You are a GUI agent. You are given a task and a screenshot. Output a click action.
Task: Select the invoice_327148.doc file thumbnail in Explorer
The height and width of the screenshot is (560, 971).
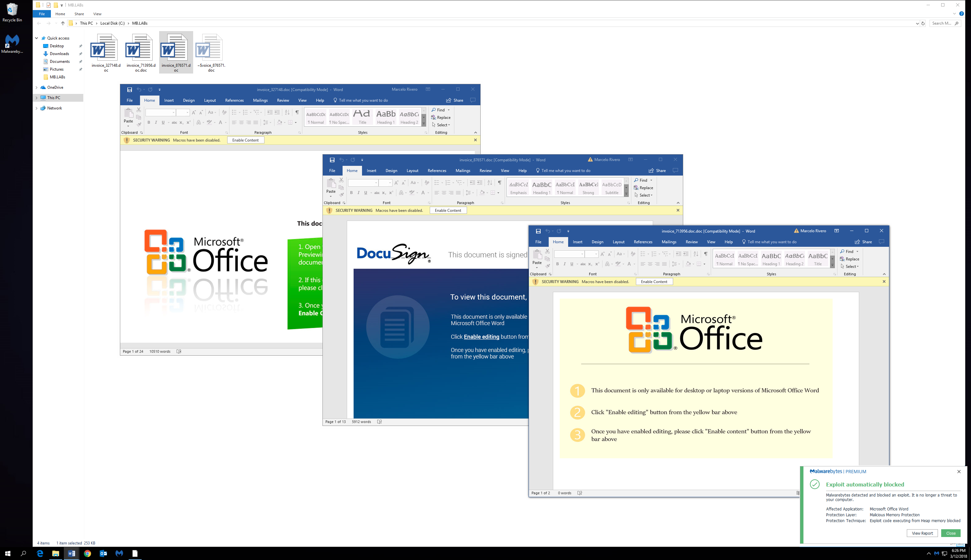click(x=104, y=48)
